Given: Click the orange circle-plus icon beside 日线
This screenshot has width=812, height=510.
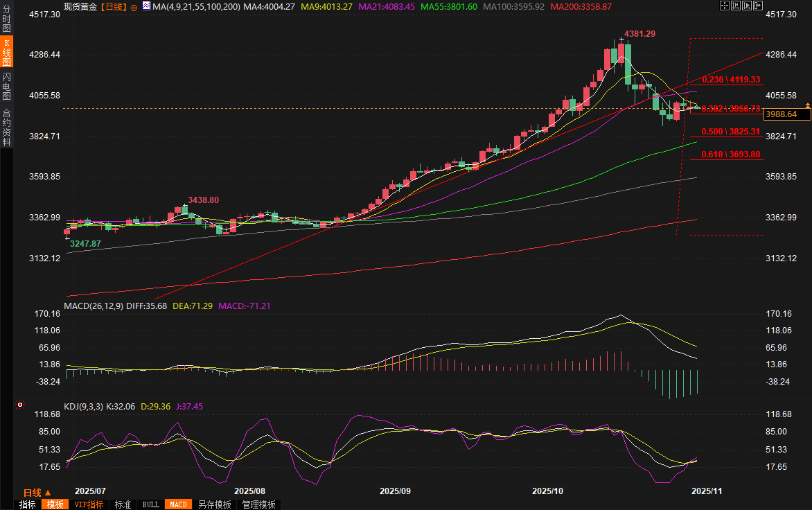Looking at the screenshot, I should [134, 6].
